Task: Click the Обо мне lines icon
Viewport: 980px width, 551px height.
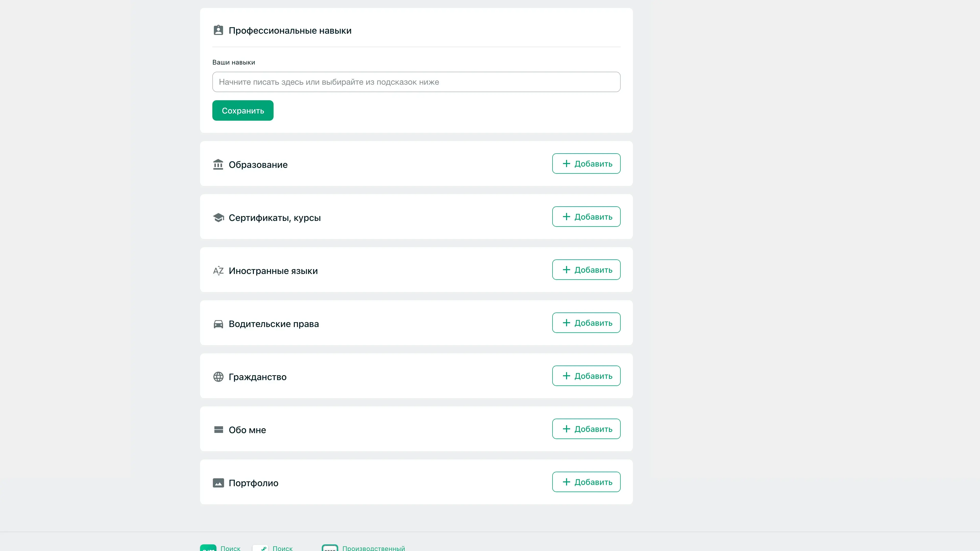Action: (x=218, y=430)
